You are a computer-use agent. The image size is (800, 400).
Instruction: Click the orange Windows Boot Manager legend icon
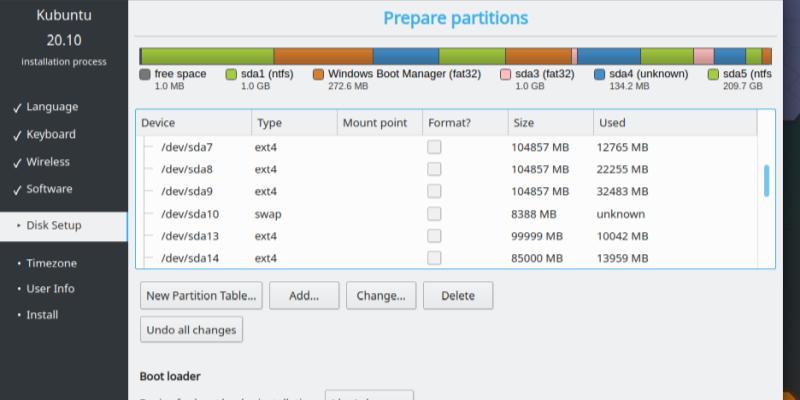click(318, 74)
